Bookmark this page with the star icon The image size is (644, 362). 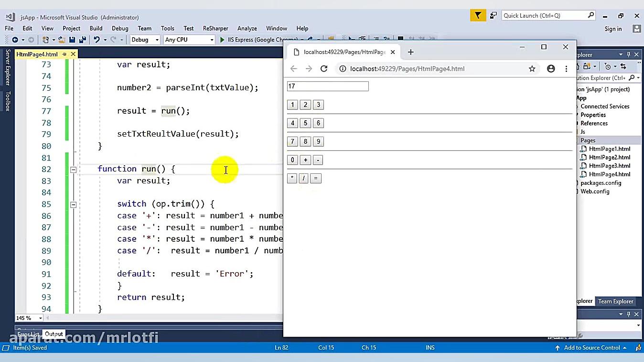pos(532,69)
